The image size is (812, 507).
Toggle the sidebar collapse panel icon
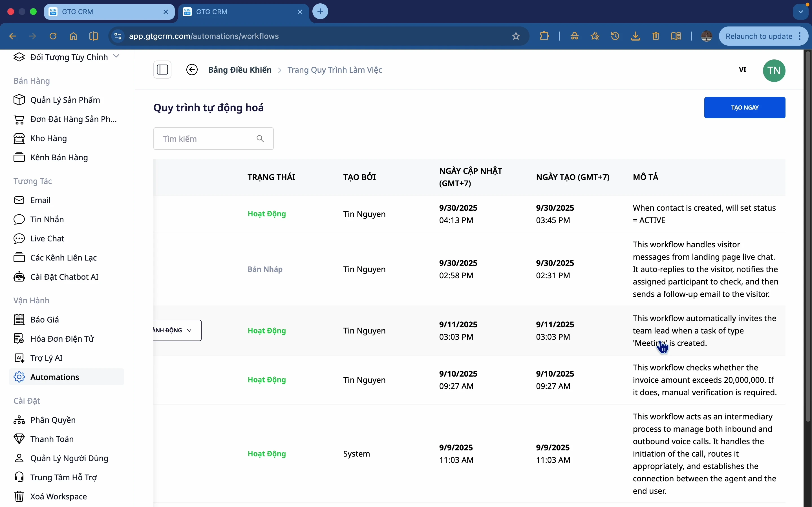point(162,70)
